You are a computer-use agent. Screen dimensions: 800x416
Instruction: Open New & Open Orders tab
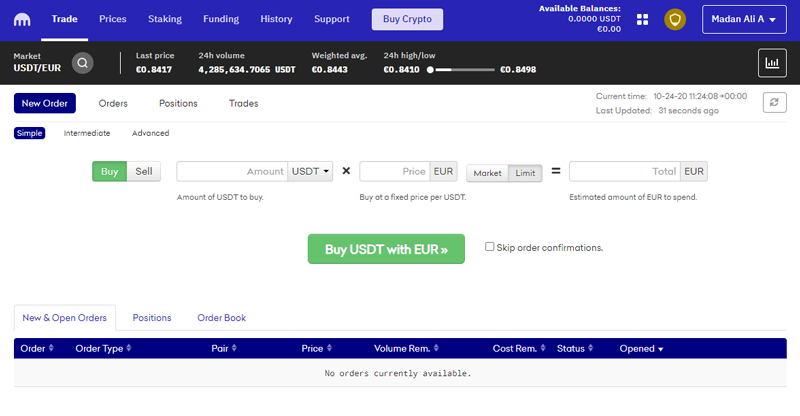(65, 317)
